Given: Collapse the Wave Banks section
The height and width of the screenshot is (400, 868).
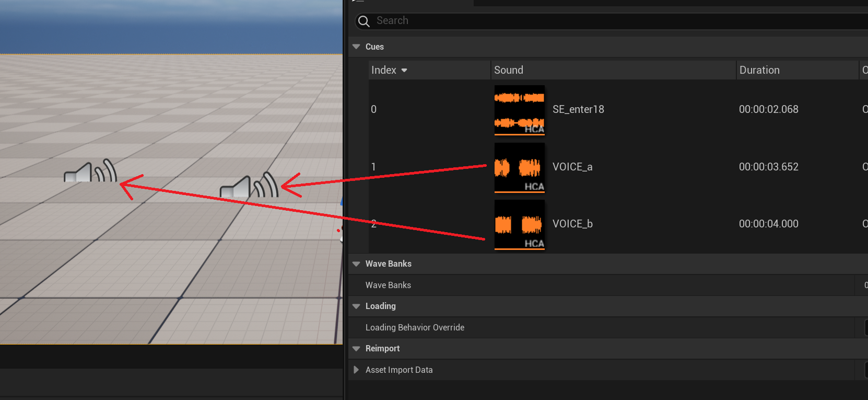Looking at the screenshot, I should click(356, 264).
